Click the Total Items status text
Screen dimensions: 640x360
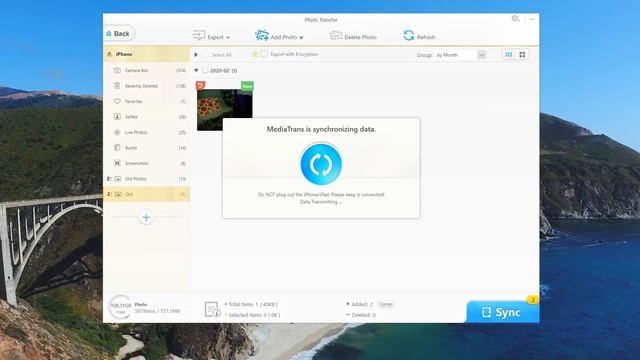pyautogui.click(x=253, y=304)
